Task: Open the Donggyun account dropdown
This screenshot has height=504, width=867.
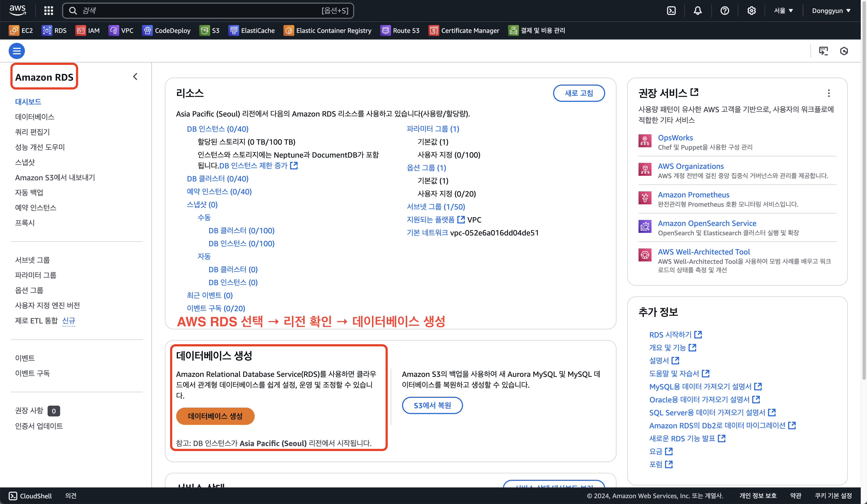Action: (x=831, y=11)
